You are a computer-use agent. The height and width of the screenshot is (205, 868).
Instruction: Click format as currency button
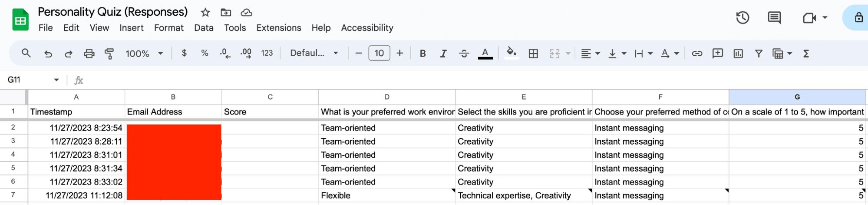click(184, 53)
